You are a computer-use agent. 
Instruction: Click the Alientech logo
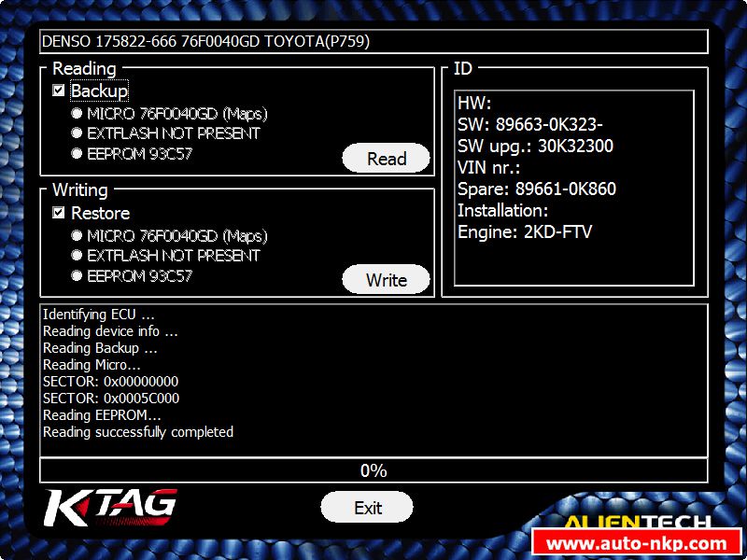(x=638, y=521)
